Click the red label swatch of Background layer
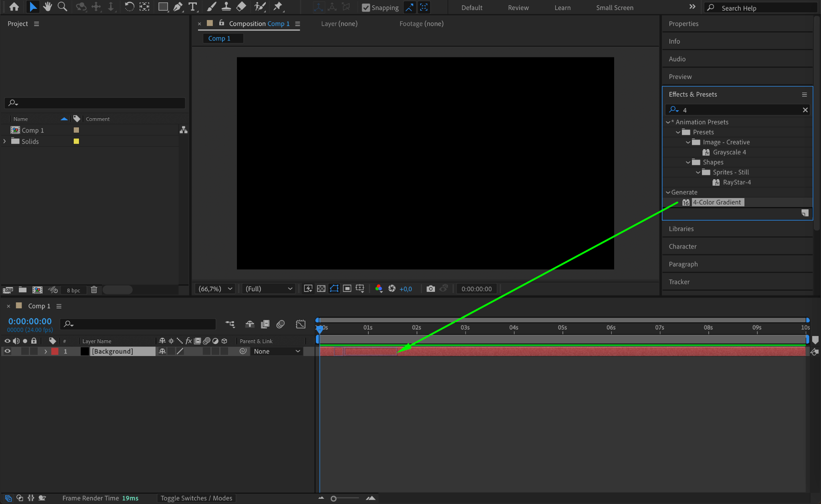Screen dimensions: 821x504 55,351
